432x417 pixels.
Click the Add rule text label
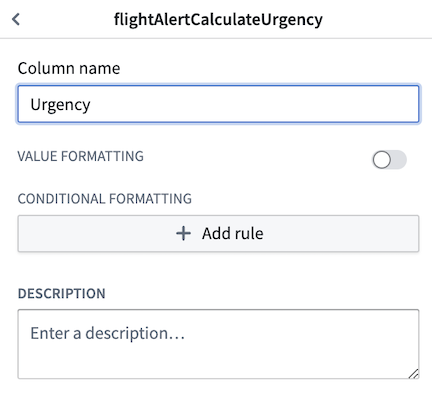point(233,233)
